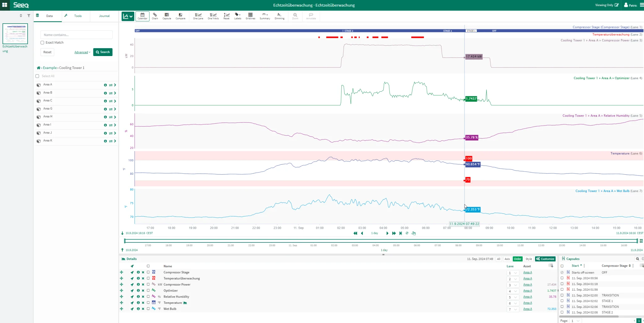644x323 pixels.
Task: Switch to the Tools tab
Action: point(76,16)
